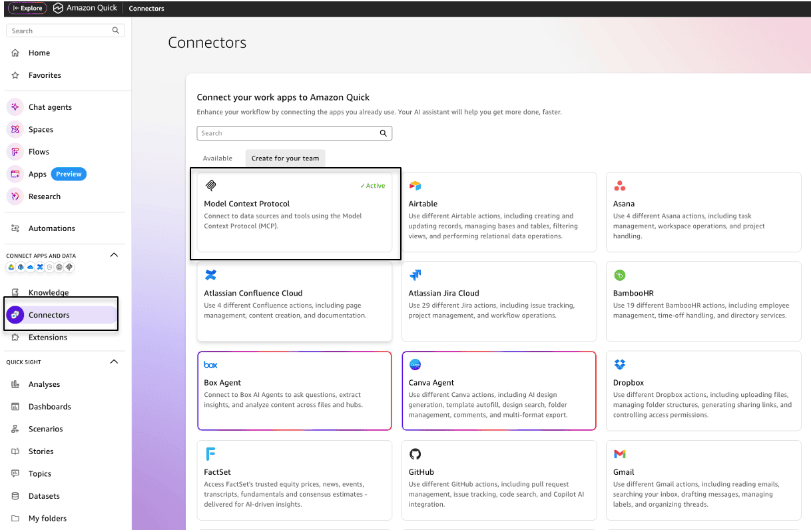The width and height of the screenshot is (811, 532).
Task: Click the Model Context Protocol logo icon
Action: coord(211,186)
